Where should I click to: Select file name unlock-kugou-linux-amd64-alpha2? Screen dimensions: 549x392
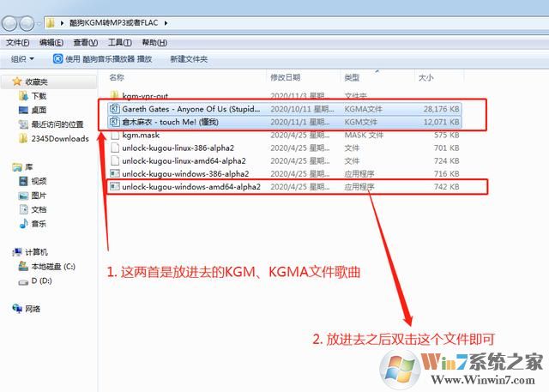184,160
